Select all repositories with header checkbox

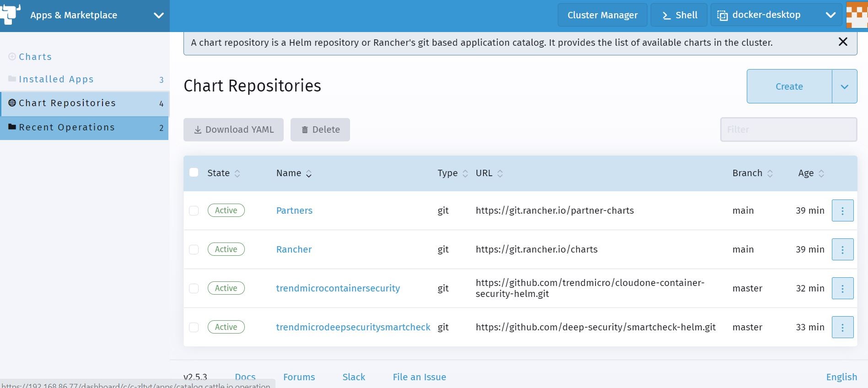[194, 172]
